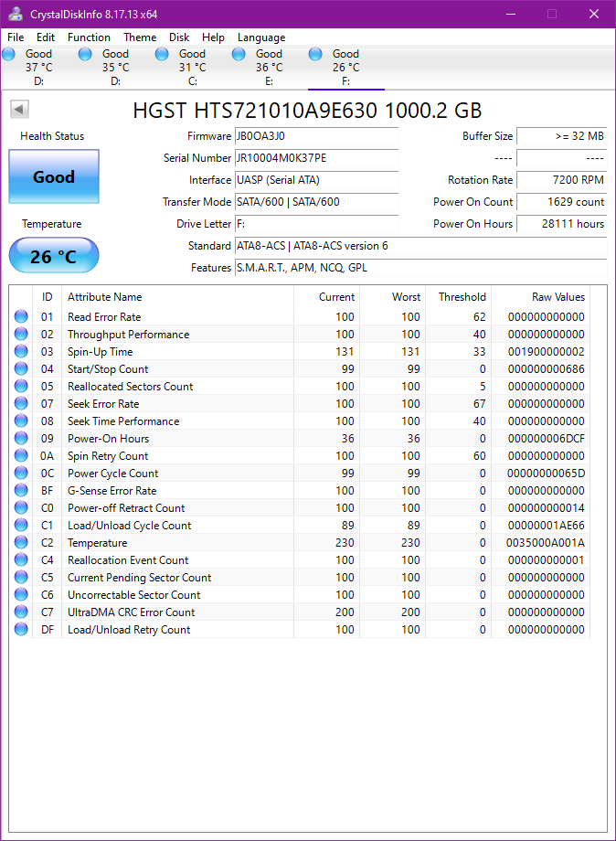
Task: Click status icon for Power Cycle Count
Action: pos(21,473)
